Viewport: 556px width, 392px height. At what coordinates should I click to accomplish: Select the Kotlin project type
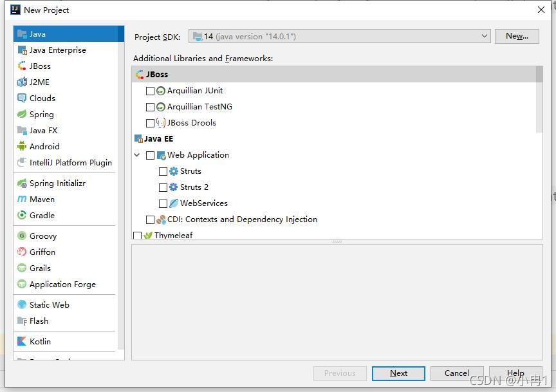tap(41, 341)
